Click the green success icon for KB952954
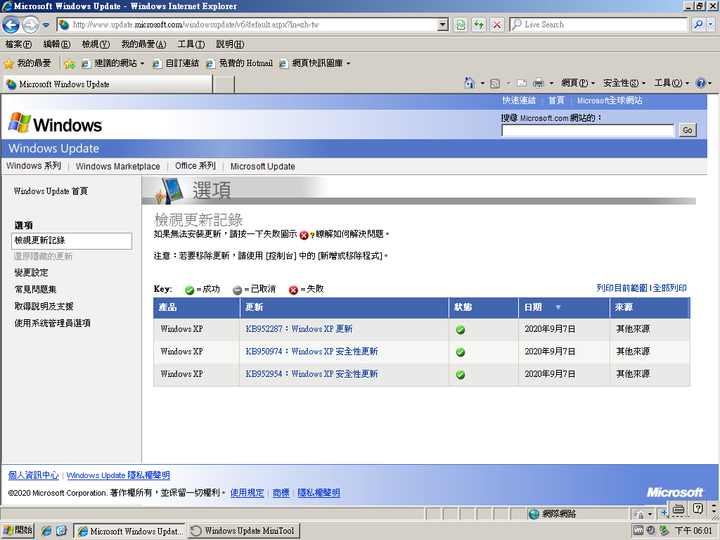Screen dimensions: 720x540 460,375
